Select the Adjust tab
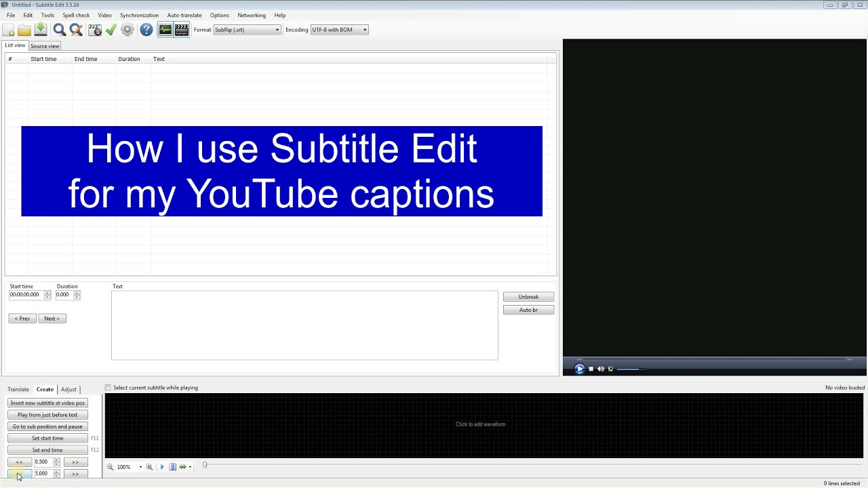The width and height of the screenshot is (868, 488). coord(68,389)
